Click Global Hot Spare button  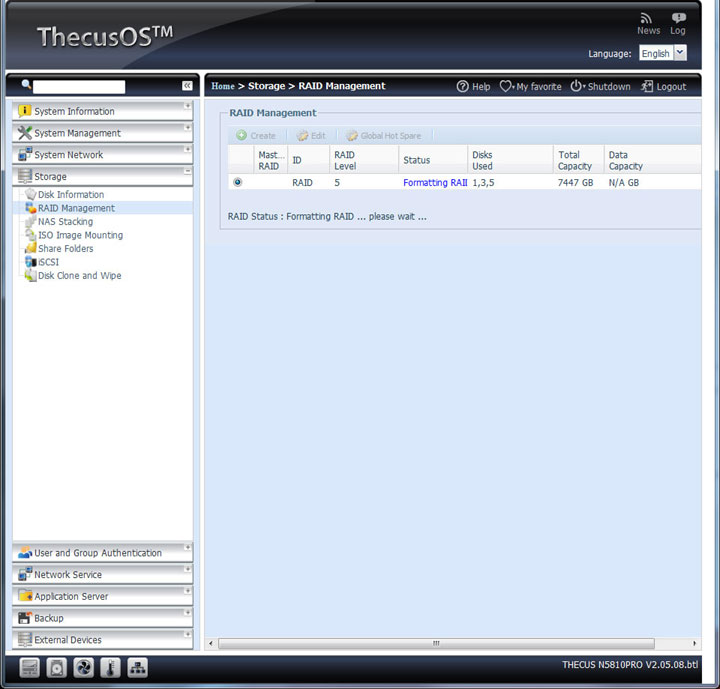384,136
